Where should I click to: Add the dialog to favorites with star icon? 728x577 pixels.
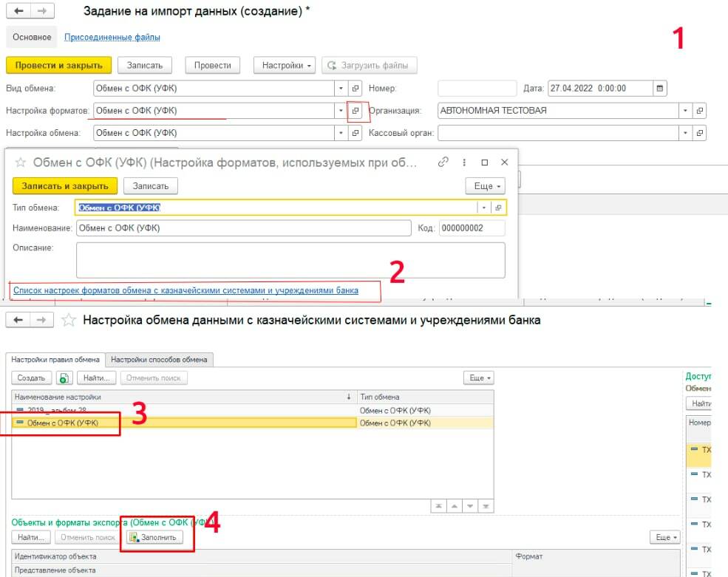21,163
